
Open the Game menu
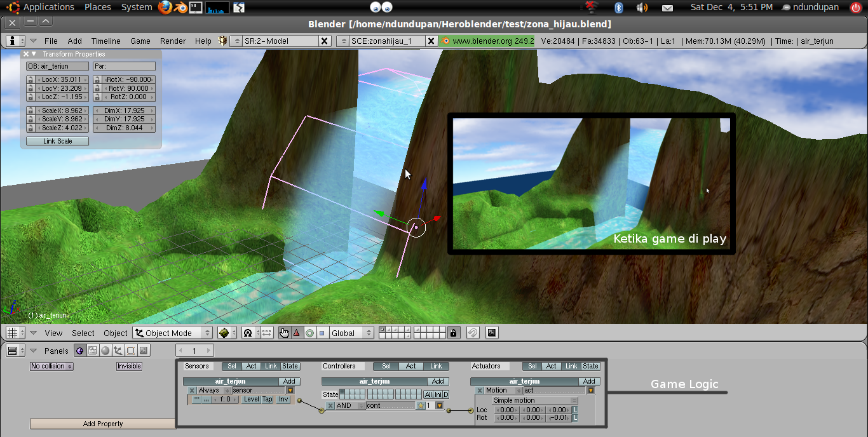(140, 41)
